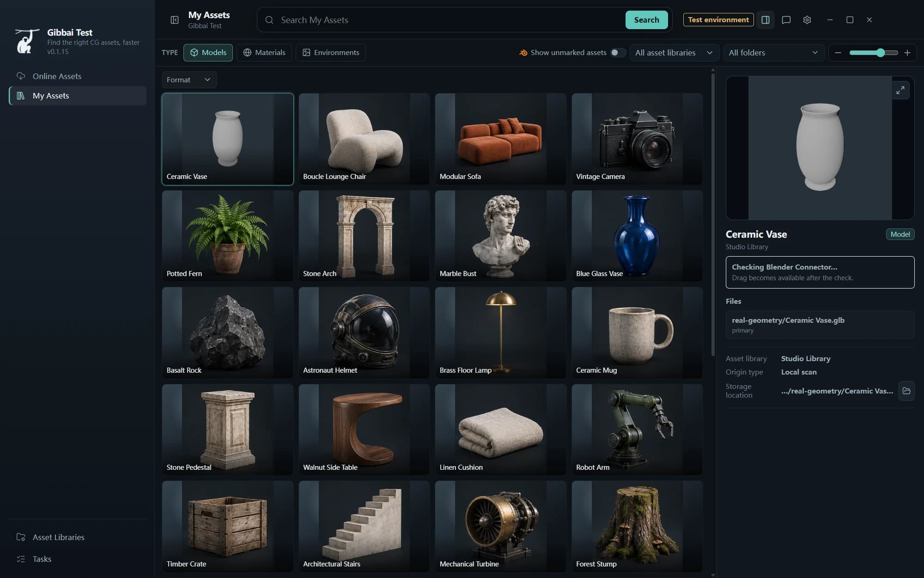Select the Robot Arm thumbnail
Viewport: 924px width, 578px height.
coord(637,430)
